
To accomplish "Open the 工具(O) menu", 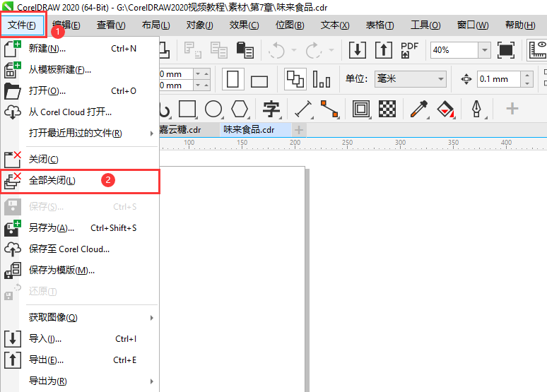I will 425,25.
